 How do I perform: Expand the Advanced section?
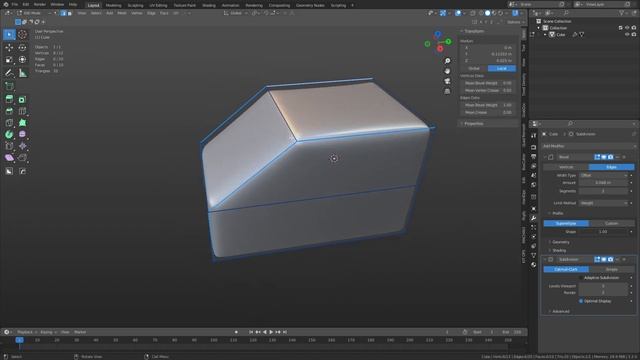560,311
